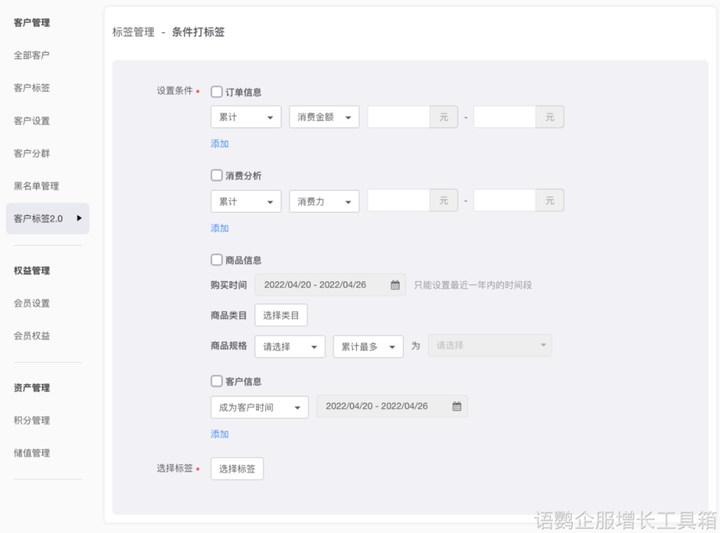Expand the 消费力 dropdown
The height and width of the screenshot is (533, 720).
[x=324, y=201]
